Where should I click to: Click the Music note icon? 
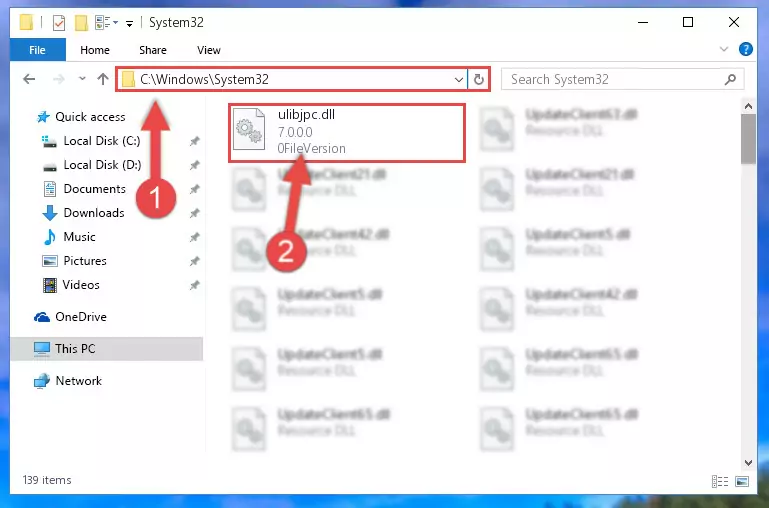coord(50,237)
